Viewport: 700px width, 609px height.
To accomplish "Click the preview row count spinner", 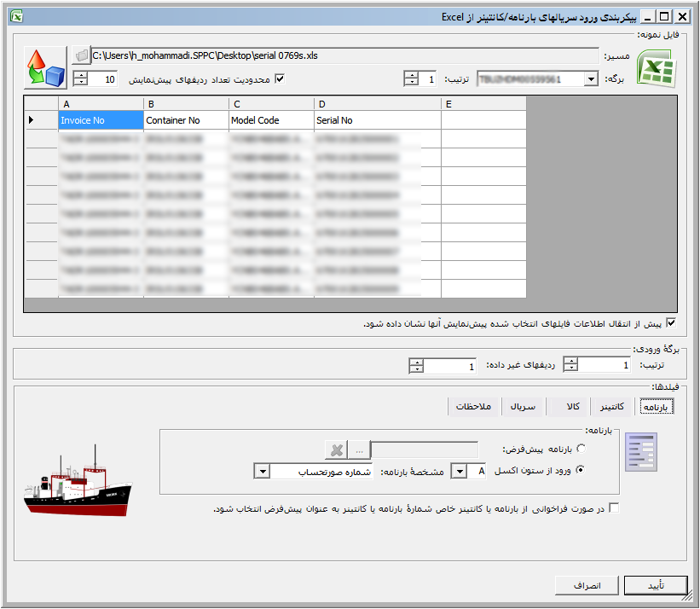I will pos(81,79).
